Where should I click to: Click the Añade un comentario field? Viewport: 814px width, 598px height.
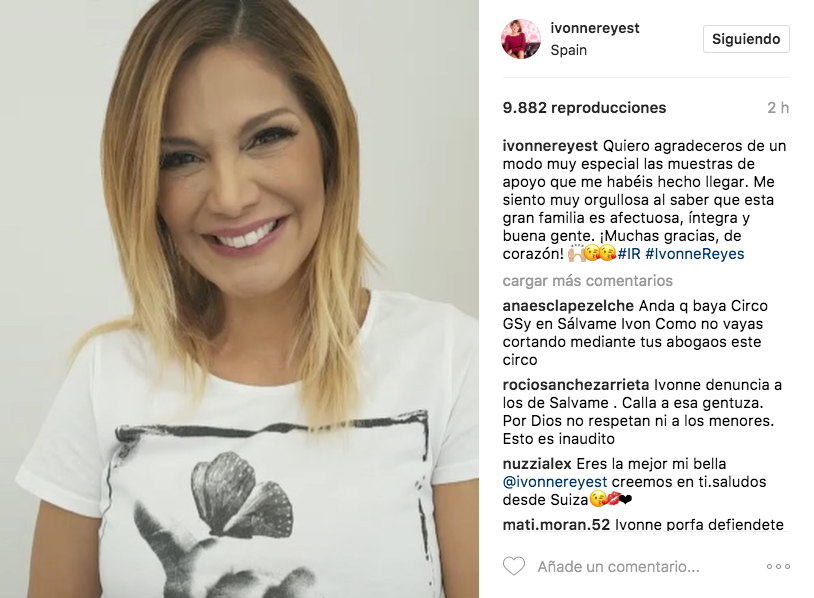[x=618, y=566]
